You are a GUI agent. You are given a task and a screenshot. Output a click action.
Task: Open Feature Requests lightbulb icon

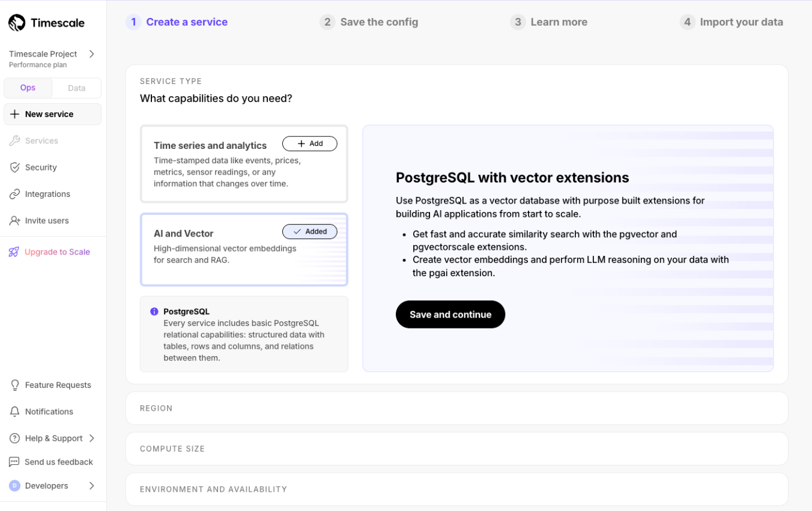(15, 385)
